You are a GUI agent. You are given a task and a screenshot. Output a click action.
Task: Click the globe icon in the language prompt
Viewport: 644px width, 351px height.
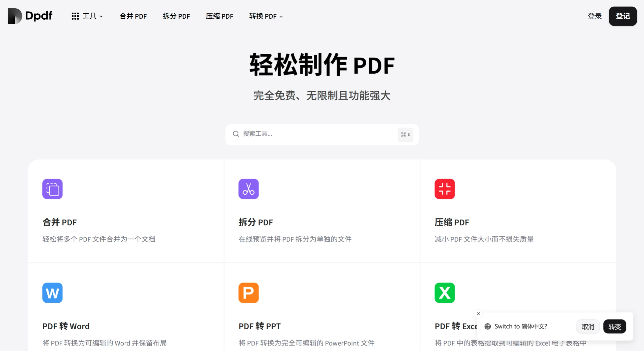pyautogui.click(x=487, y=326)
